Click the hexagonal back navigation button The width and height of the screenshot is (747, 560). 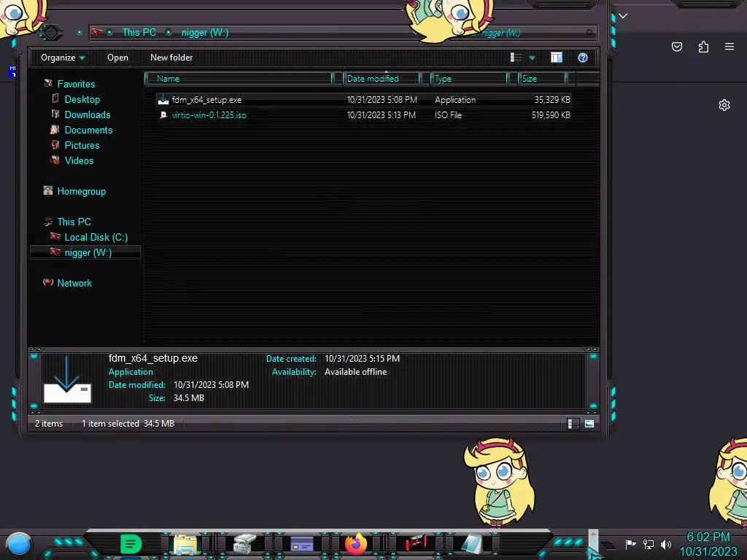51,32
